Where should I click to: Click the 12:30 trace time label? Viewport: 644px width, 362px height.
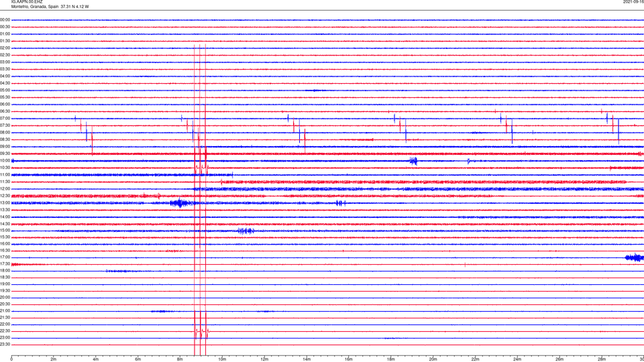5,196
